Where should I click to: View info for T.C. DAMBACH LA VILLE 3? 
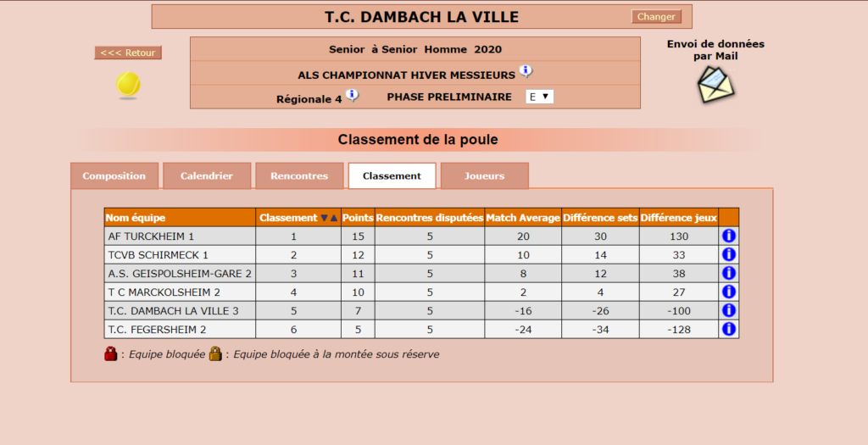click(x=728, y=310)
